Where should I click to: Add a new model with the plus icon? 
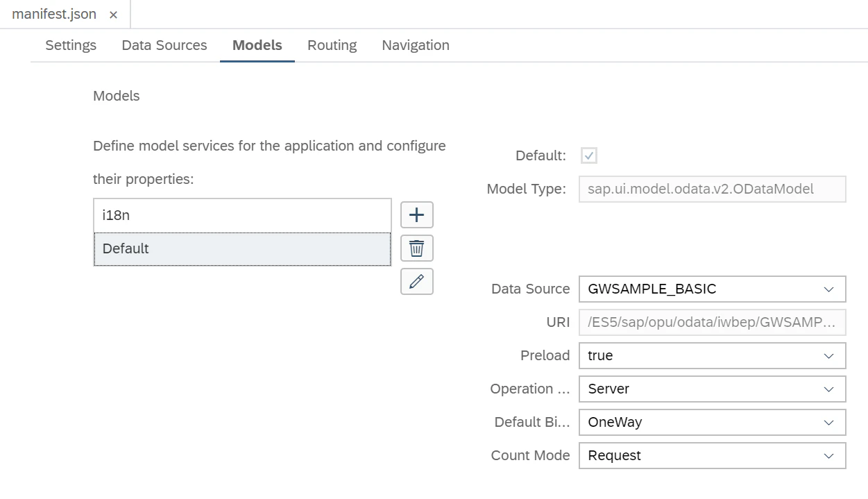tap(417, 215)
